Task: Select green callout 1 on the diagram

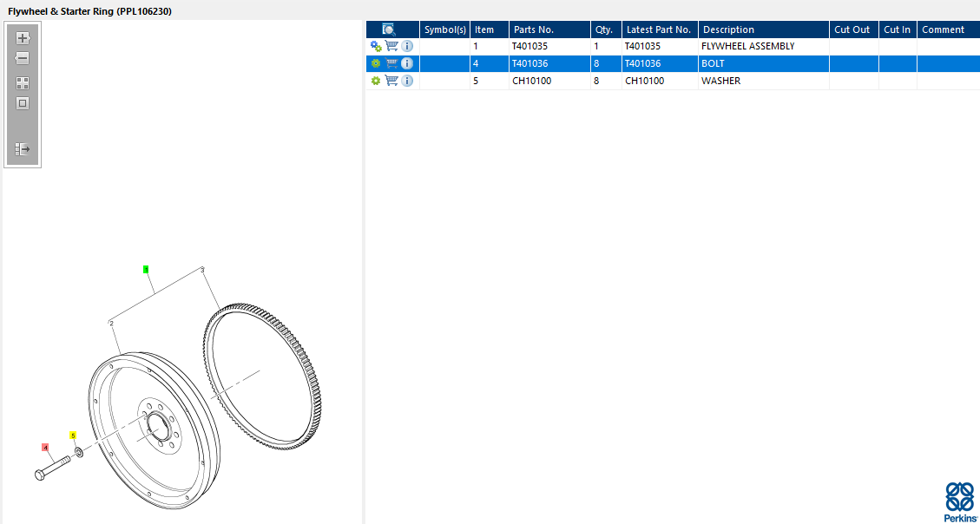Action: pos(146,270)
